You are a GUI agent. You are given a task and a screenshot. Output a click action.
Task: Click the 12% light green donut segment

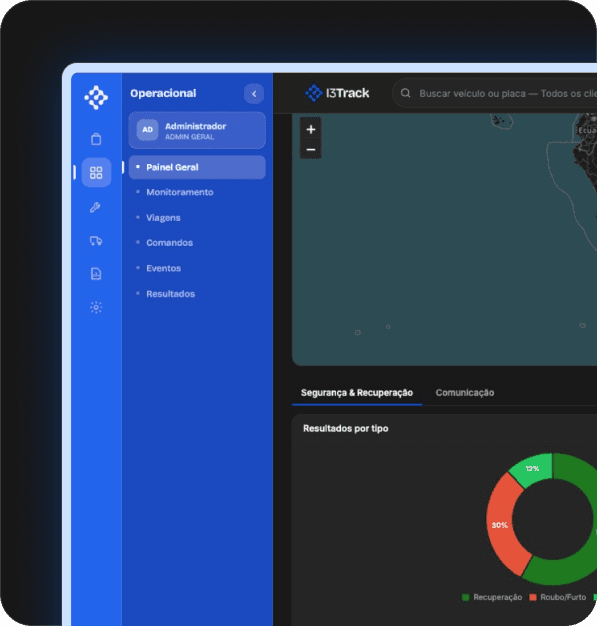click(533, 469)
